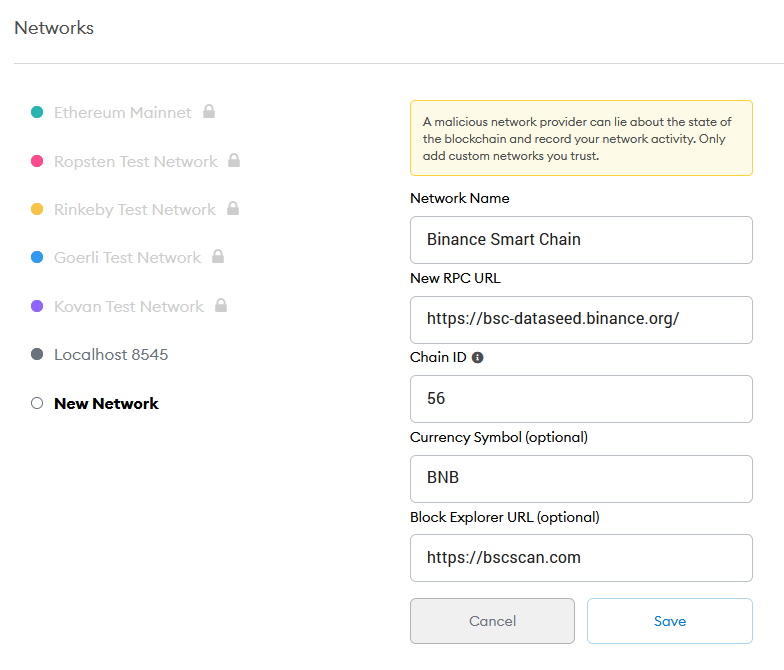
Task: Click the Block Explorer URL field
Action: click(581, 558)
